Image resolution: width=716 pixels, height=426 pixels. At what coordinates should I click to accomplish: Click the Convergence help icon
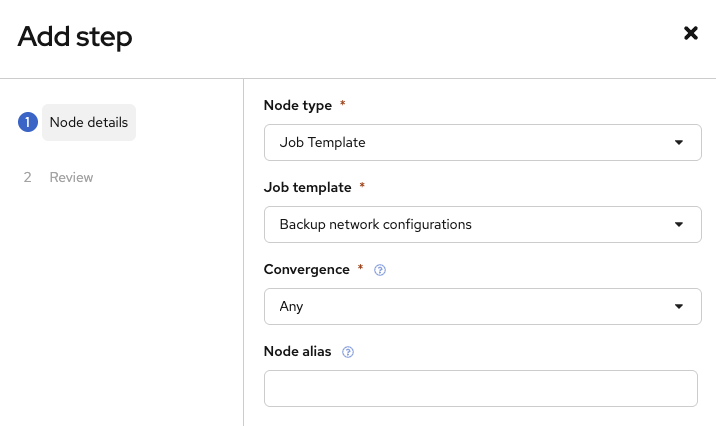(379, 270)
